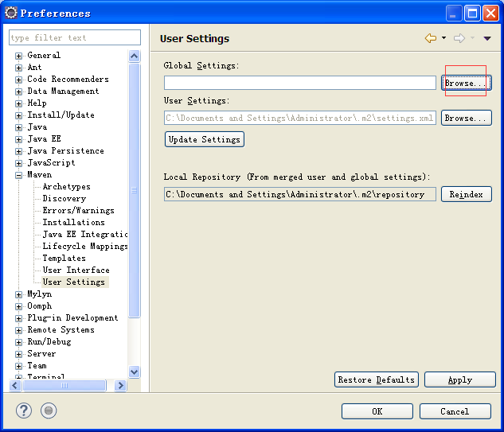Expand the Code Recommenders node
504x432 pixels.
pos(18,80)
